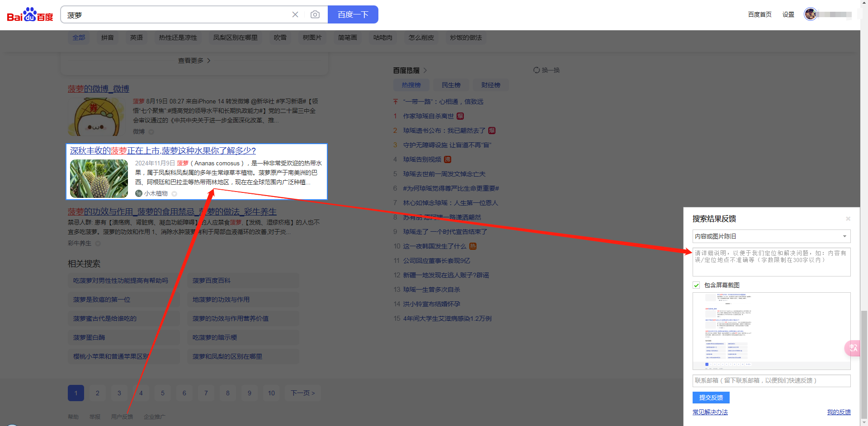Screen dimensions: 868x426
Task: Select the 怎么削皮 filter tab
Action: click(x=421, y=37)
